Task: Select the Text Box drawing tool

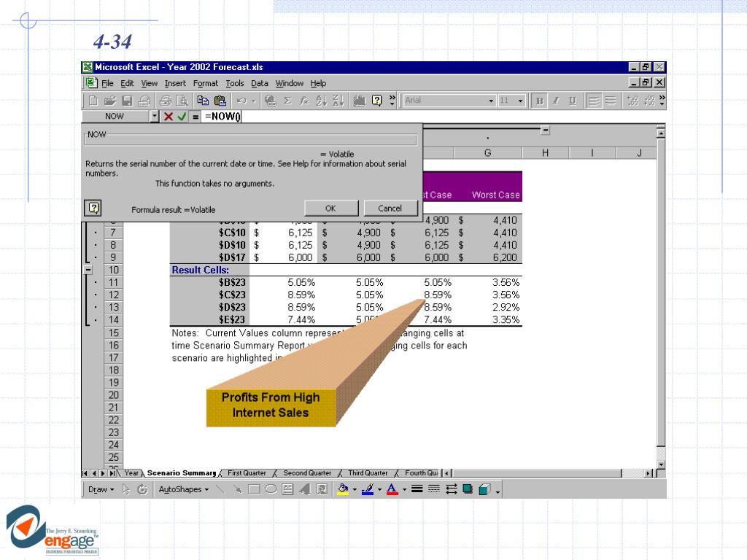Action: pyautogui.click(x=287, y=489)
